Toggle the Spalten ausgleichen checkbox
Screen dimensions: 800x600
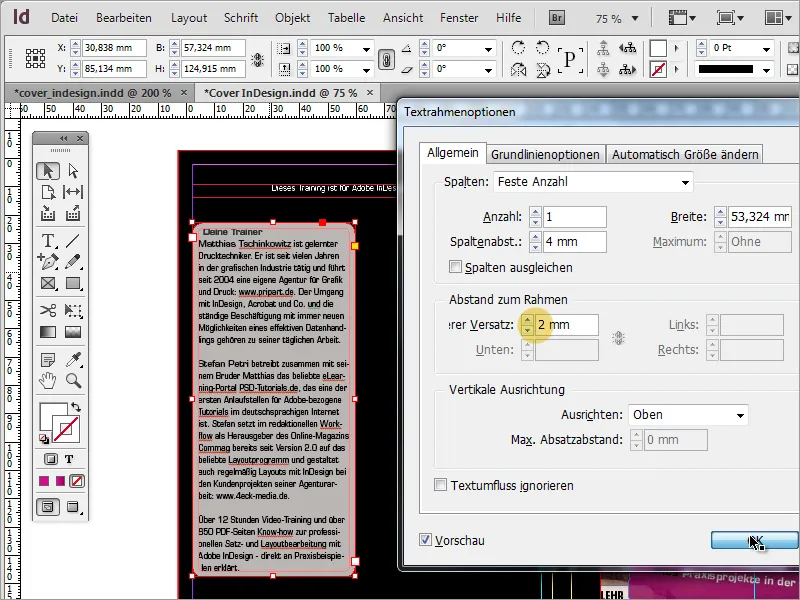pos(455,267)
